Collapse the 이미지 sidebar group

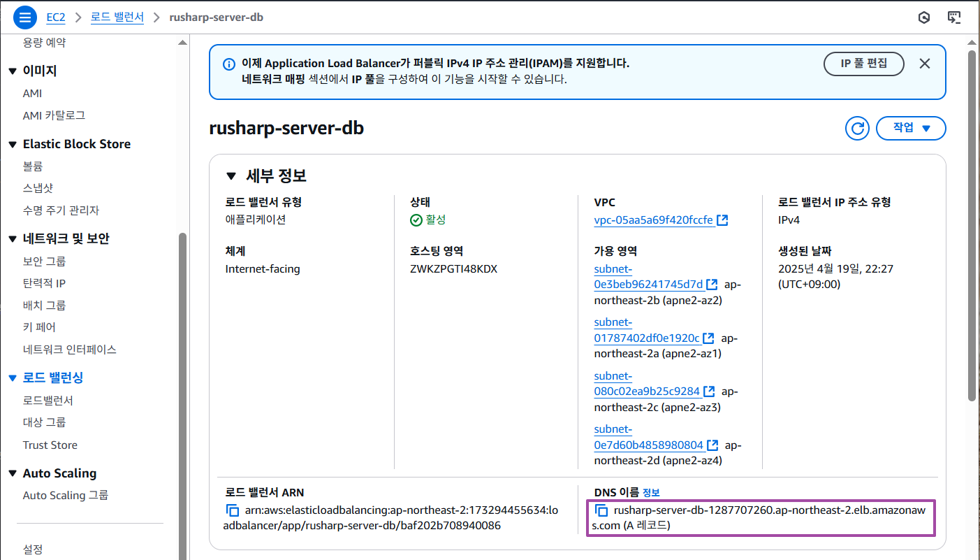(x=12, y=71)
